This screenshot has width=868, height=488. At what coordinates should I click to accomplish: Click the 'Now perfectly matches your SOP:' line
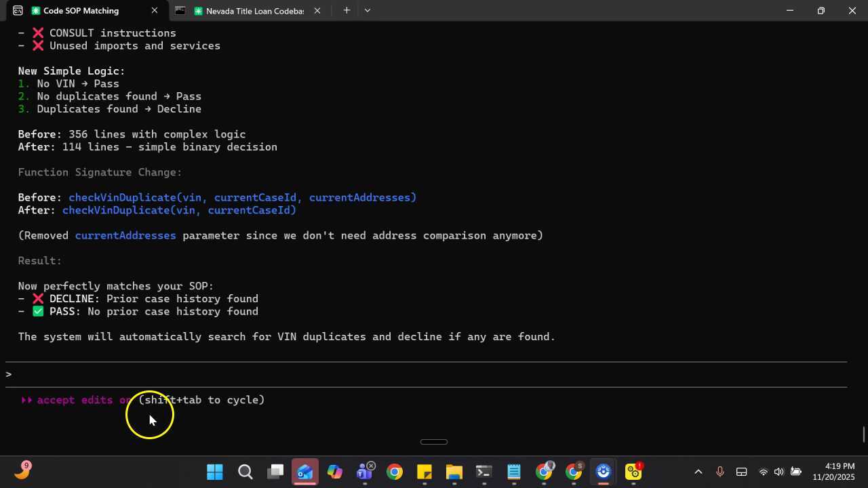(116, 286)
